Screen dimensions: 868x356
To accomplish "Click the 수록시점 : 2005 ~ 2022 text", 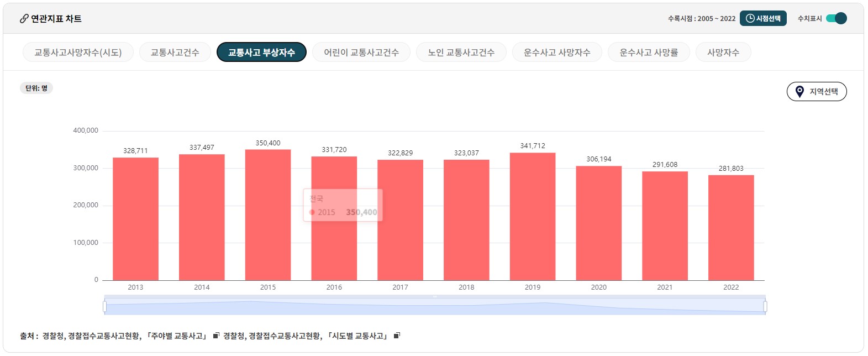I will click(x=702, y=19).
